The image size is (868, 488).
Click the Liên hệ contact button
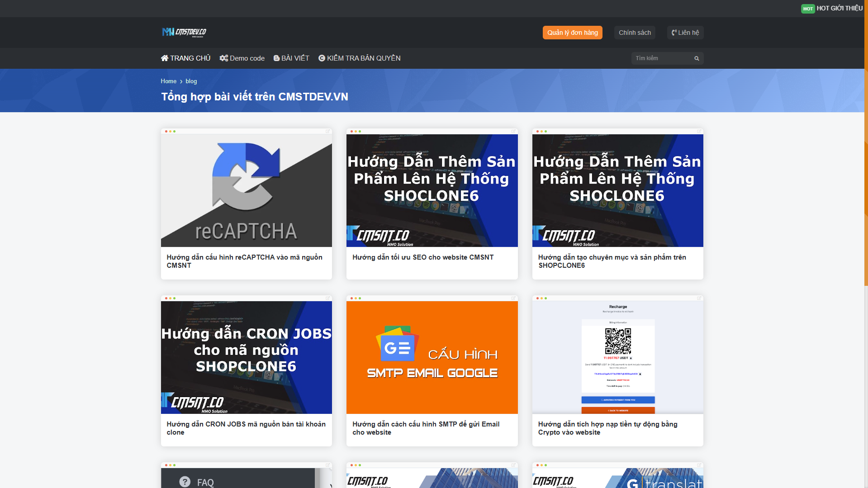pyautogui.click(x=685, y=33)
